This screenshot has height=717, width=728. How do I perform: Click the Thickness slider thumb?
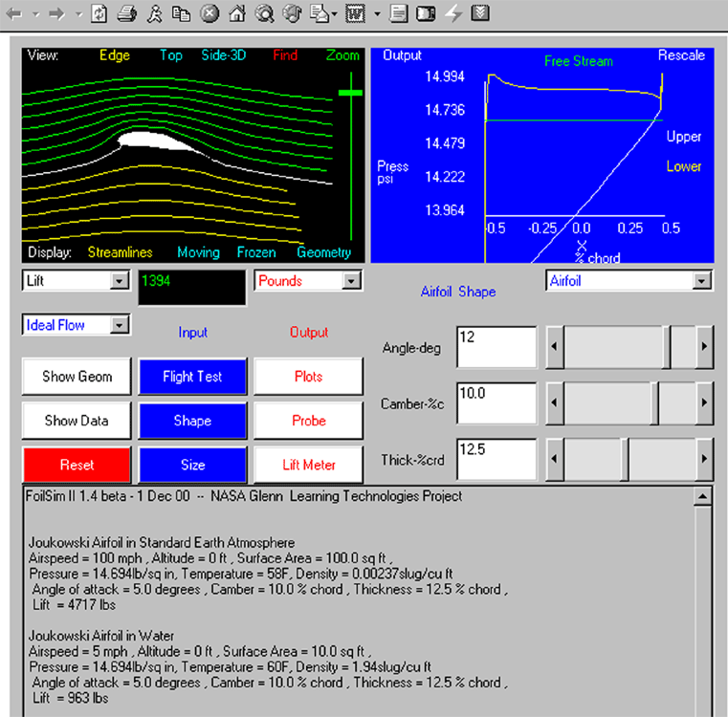click(625, 460)
